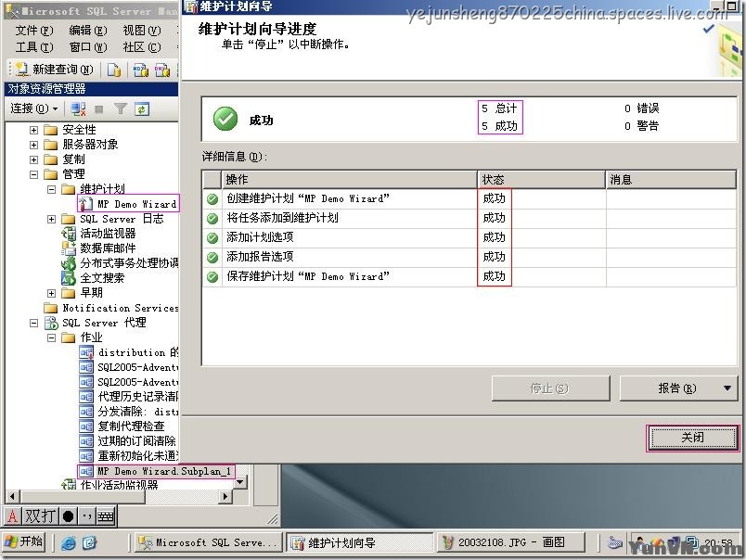Viewport: 746px width, 560px height.
Task: Click the 关闭 button in the wizard
Action: point(693,438)
